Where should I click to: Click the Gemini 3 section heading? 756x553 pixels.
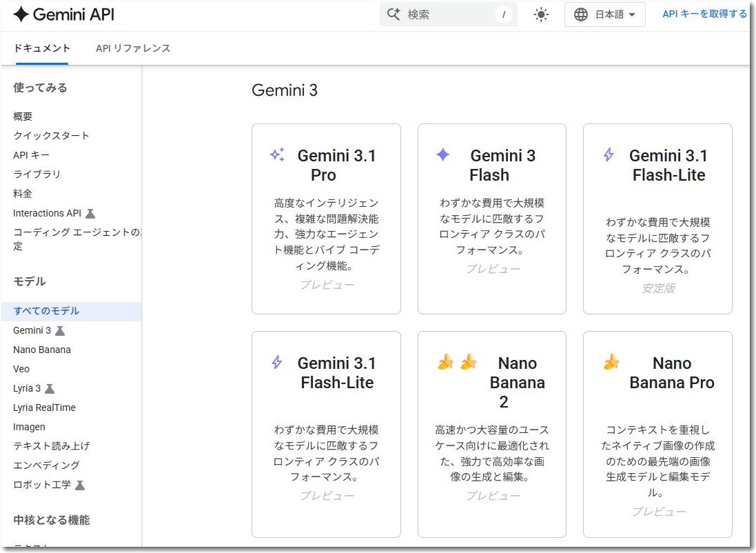tap(285, 90)
